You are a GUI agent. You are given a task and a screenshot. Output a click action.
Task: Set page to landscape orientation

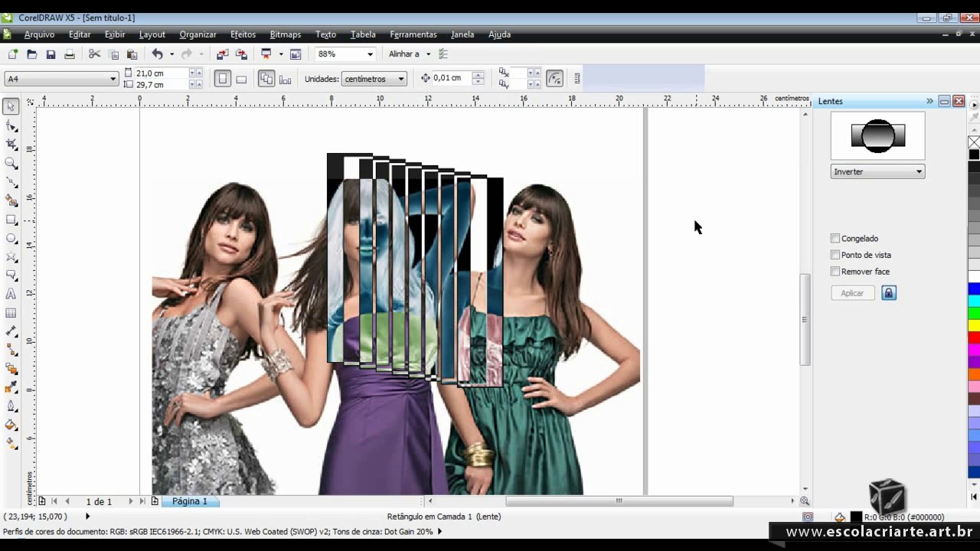coord(241,79)
